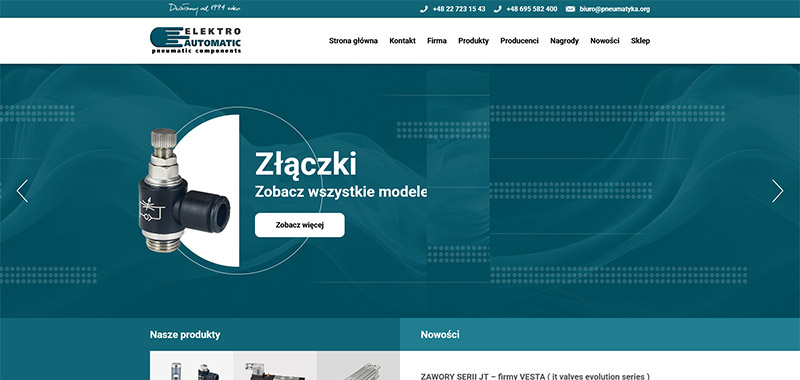Open the Nagrody page
800x380 pixels.
pos(564,41)
